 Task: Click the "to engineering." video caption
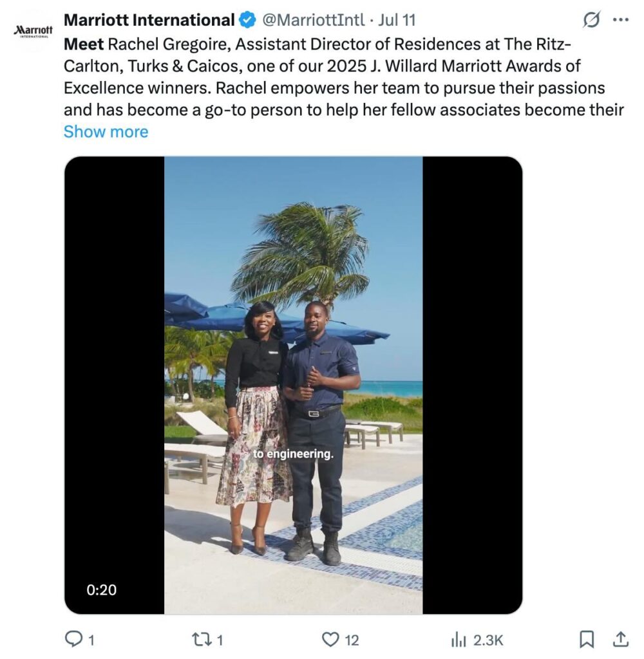pos(293,454)
